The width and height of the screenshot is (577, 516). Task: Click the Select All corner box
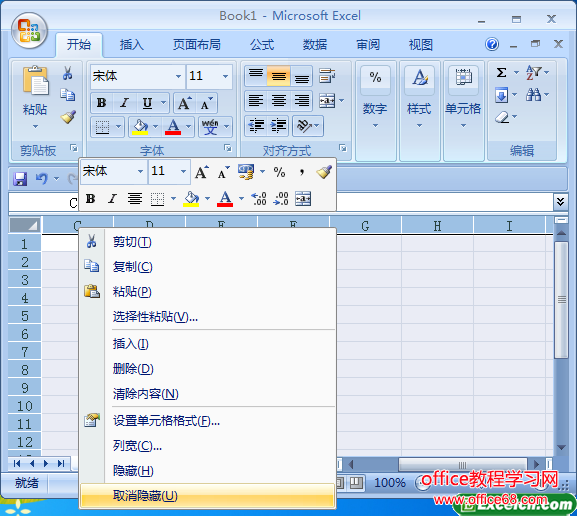(x=25, y=225)
